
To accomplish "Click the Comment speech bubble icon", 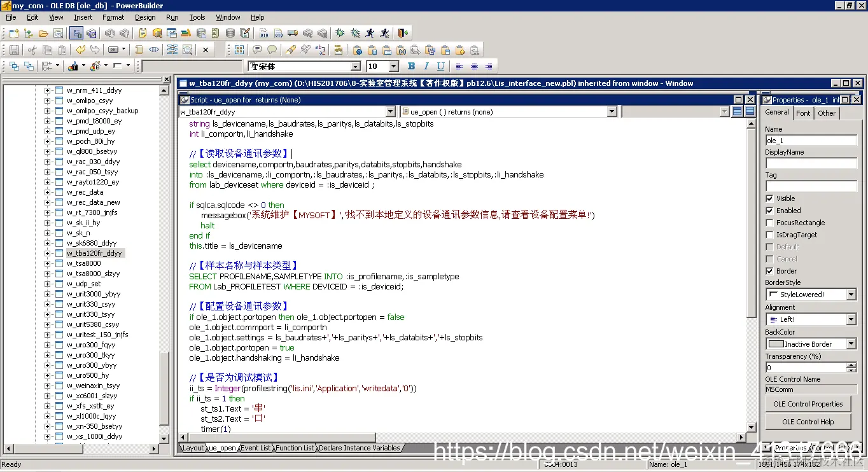I will (x=257, y=50).
